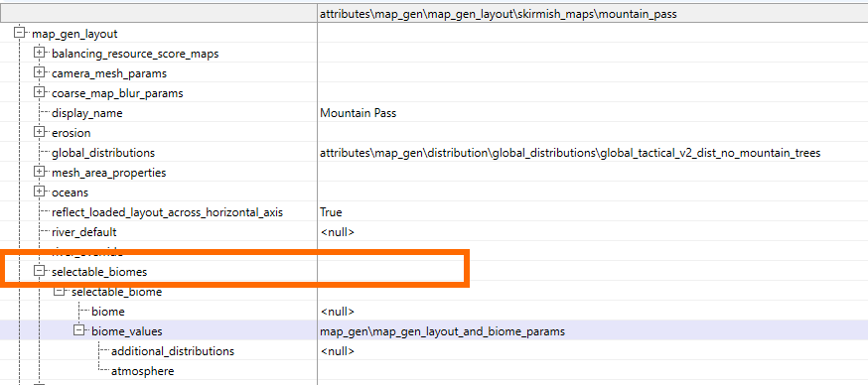Click the mountain_pass path column header
The image size is (868, 385).
click(x=592, y=14)
